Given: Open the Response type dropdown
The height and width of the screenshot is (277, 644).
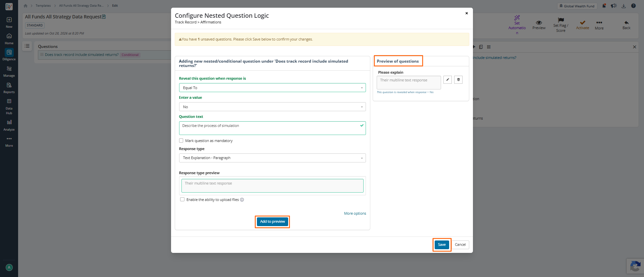Looking at the screenshot, I should (x=272, y=158).
